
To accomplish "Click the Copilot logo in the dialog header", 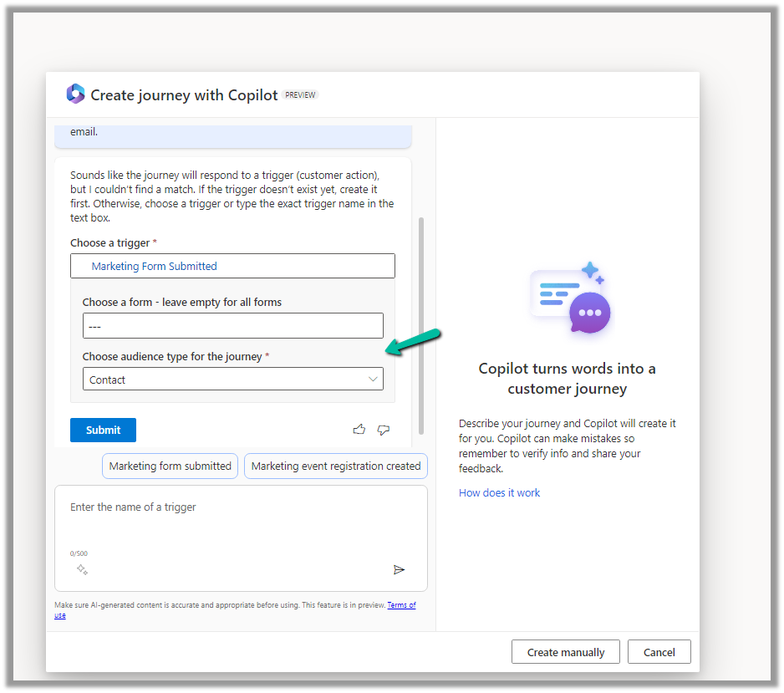I will [x=75, y=94].
